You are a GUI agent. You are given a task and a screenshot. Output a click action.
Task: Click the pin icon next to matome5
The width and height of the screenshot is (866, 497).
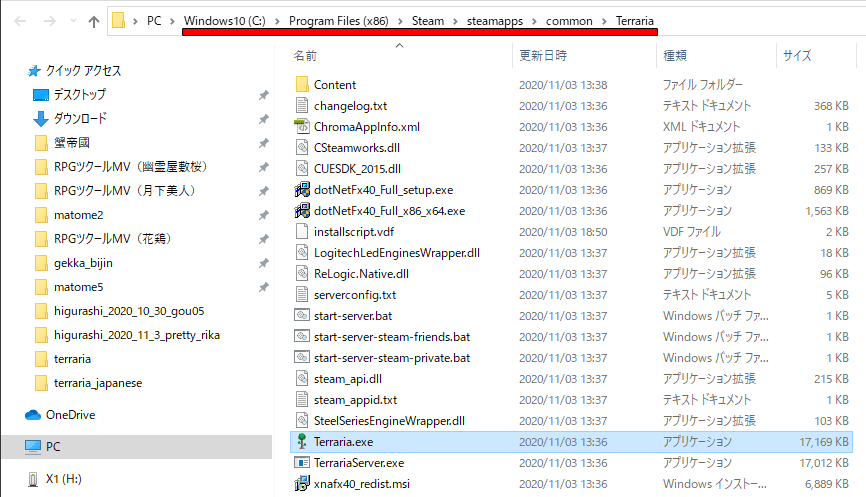[264, 287]
